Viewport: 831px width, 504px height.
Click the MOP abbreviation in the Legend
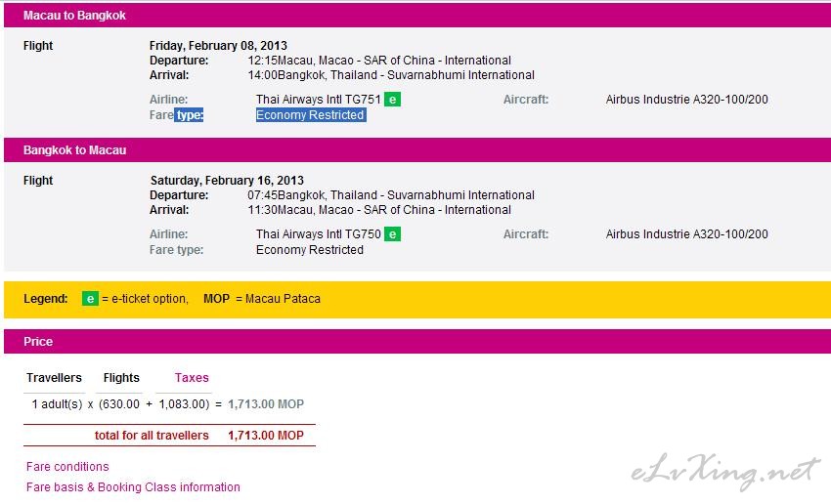(216, 299)
